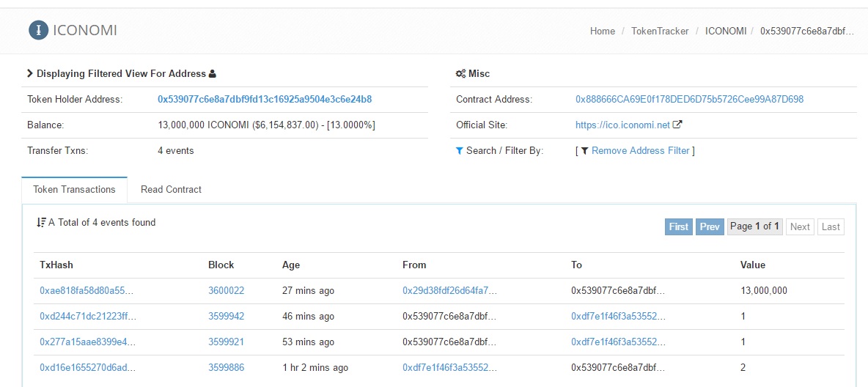Click the To address in block 3600022 row
The height and width of the screenshot is (387, 868).
tap(618, 291)
